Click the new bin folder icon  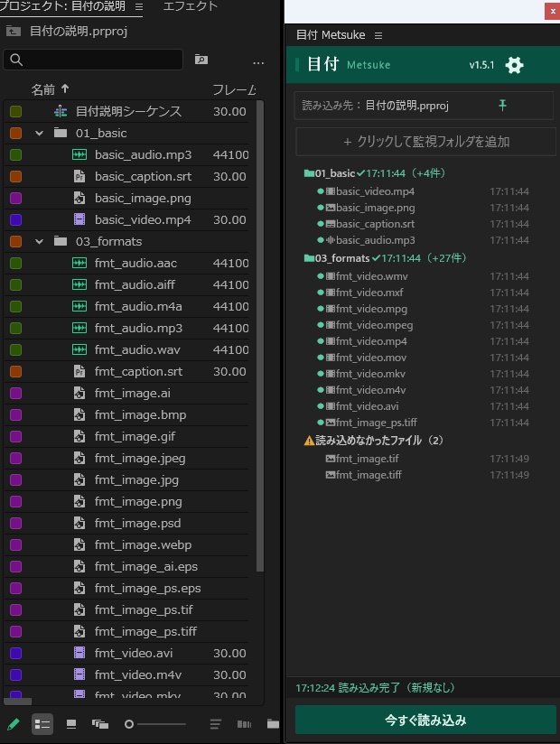coord(273,723)
